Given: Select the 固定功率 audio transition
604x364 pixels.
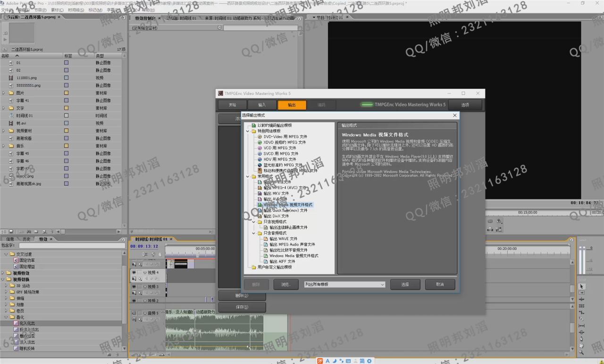Looking at the screenshot, I should coord(27,260).
